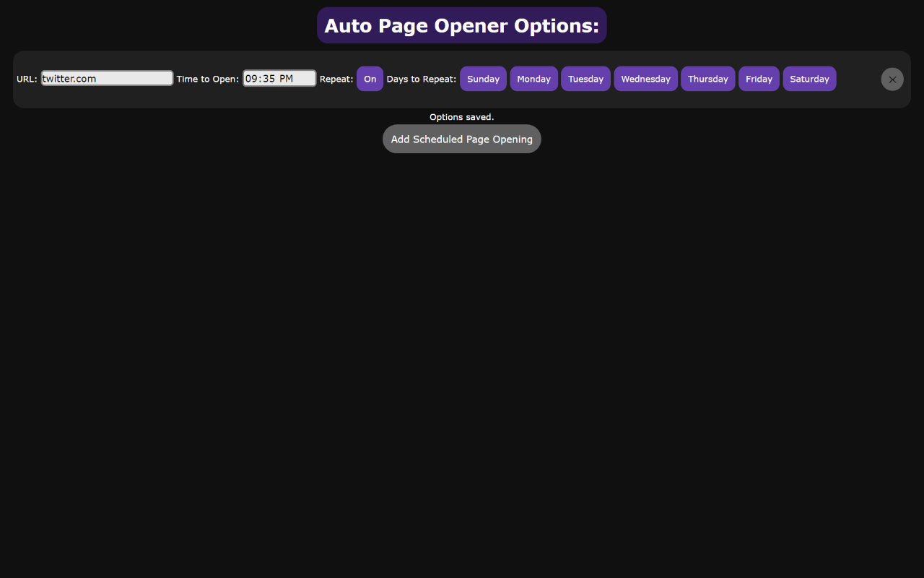The image size is (924, 578).
Task: Toggle Thursday repeat day
Action: (707, 79)
